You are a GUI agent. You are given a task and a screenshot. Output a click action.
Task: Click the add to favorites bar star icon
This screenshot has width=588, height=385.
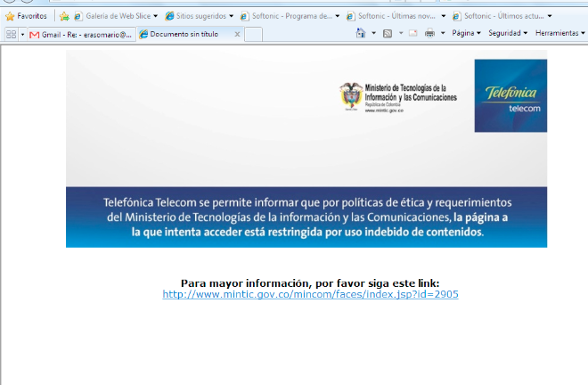pyautogui.click(x=64, y=16)
